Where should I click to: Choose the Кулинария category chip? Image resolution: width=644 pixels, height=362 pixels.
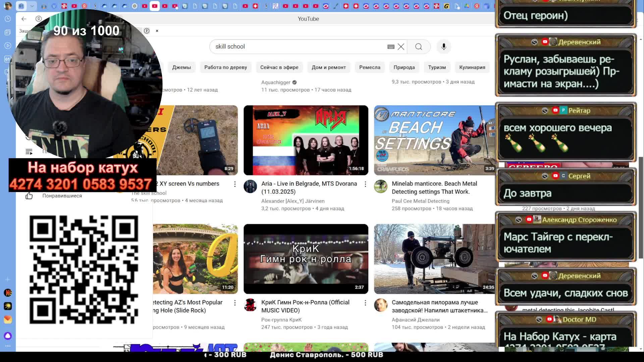(472, 67)
